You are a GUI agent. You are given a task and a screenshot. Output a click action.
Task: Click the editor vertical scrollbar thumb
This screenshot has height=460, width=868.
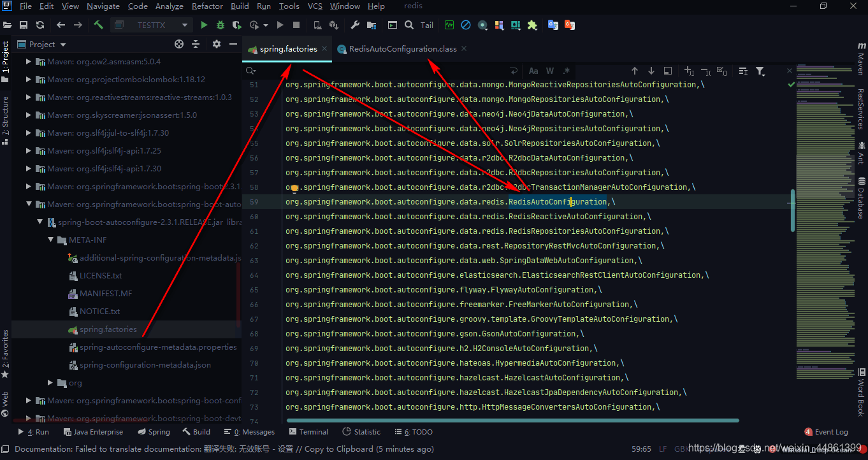(792, 210)
